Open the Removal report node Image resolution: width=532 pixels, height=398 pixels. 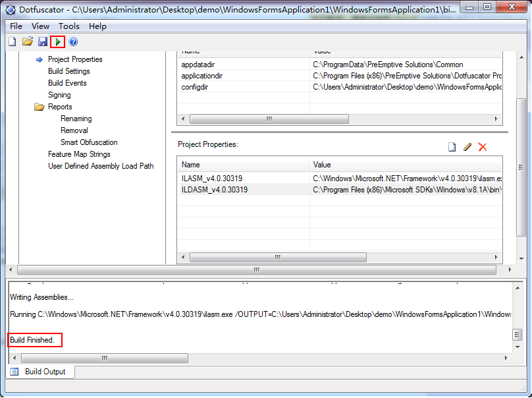(x=74, y=130)
